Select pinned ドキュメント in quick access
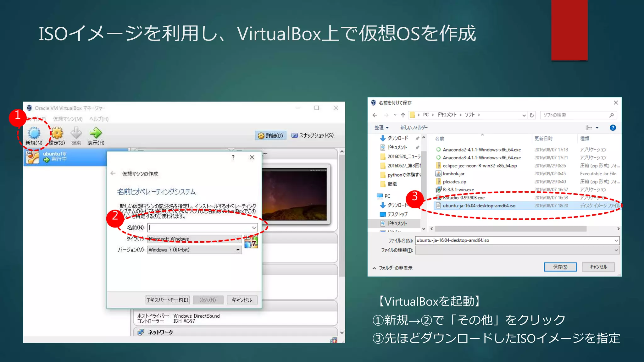Screen dimensions: 644x362 [397, 147]
